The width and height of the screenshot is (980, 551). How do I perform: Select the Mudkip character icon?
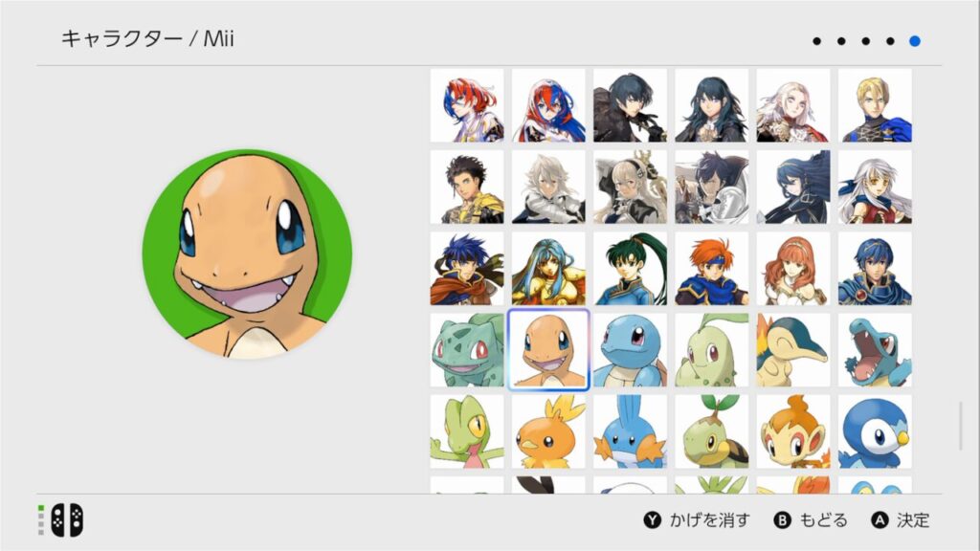tap(630, 431)
